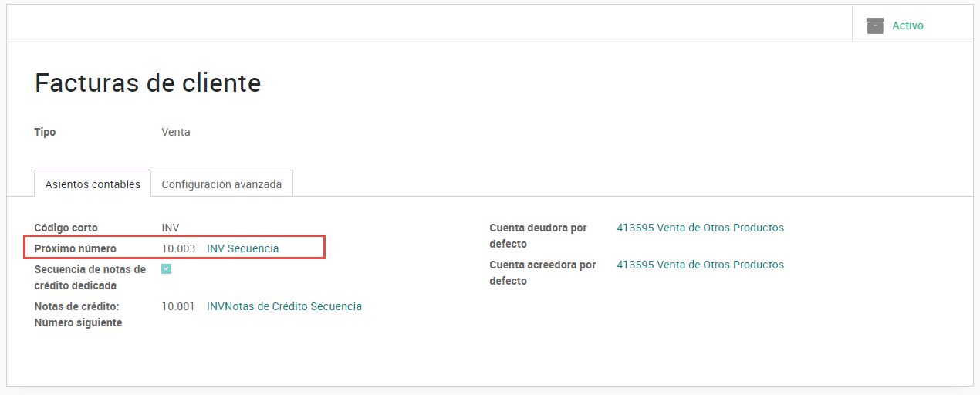Click the Cuenta deudora por defecto label
This screenshot has width=980, height=395.
pyautogui.click(x=538, y=236)
